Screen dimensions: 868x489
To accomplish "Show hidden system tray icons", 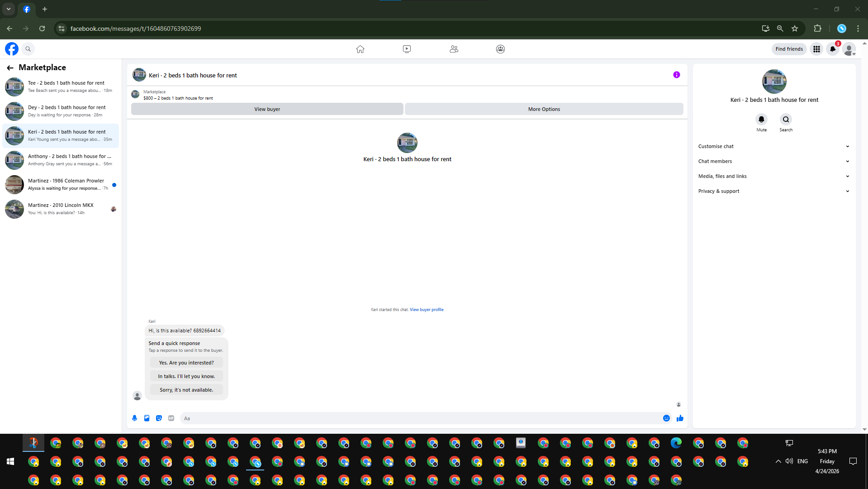I will pos(778,461).
